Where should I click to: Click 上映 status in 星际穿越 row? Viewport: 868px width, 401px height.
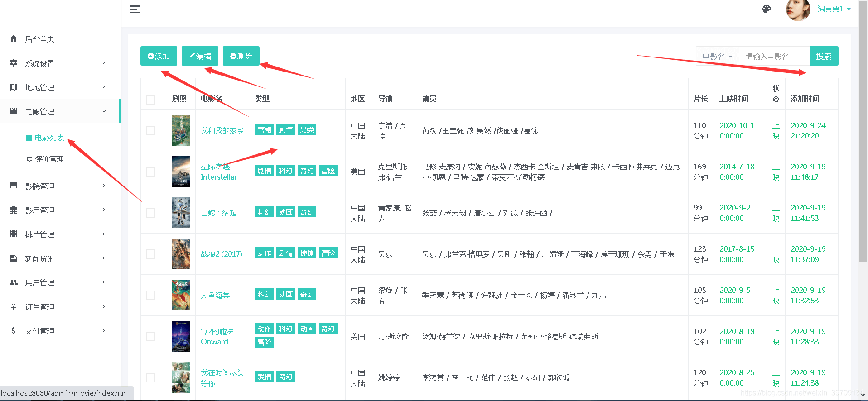pyautogui.click(x=776, y=172)
